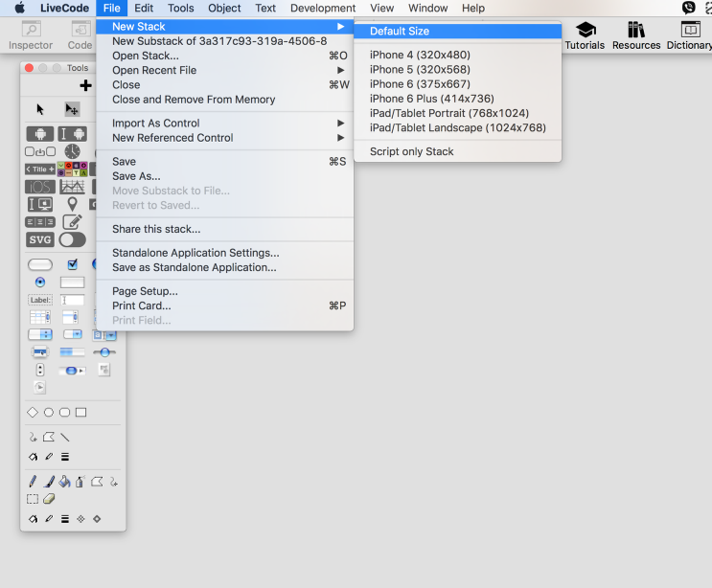Open the Development menu
This screenshot has width=712, height=588.
tap(323, 9)
